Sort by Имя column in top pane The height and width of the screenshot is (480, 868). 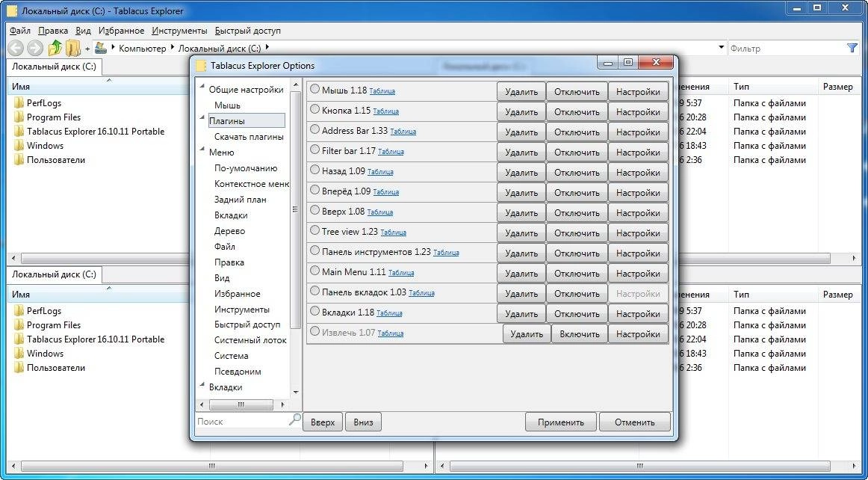click(x=99, y=87)
